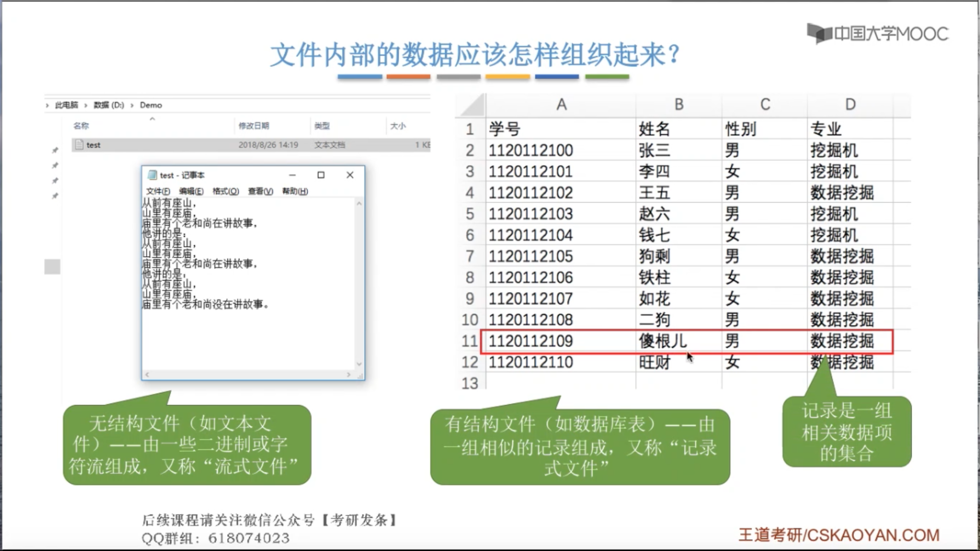Image resolution: width=980 pixels, height=551 pixels.
Task: Click cell with 1120112105
Action: (561, 256)
